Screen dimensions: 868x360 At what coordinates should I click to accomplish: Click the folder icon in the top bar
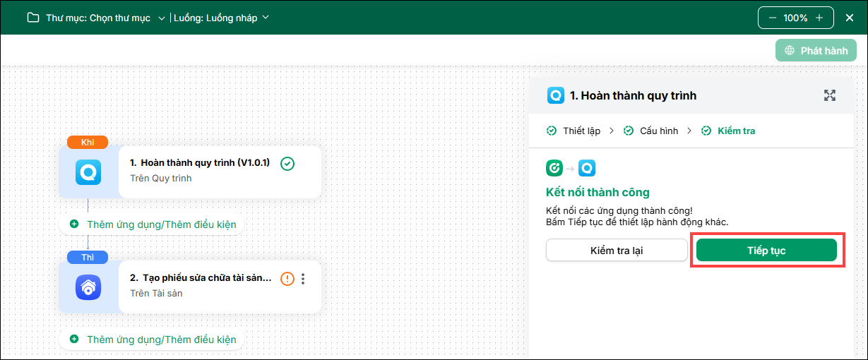coord(32,18)
